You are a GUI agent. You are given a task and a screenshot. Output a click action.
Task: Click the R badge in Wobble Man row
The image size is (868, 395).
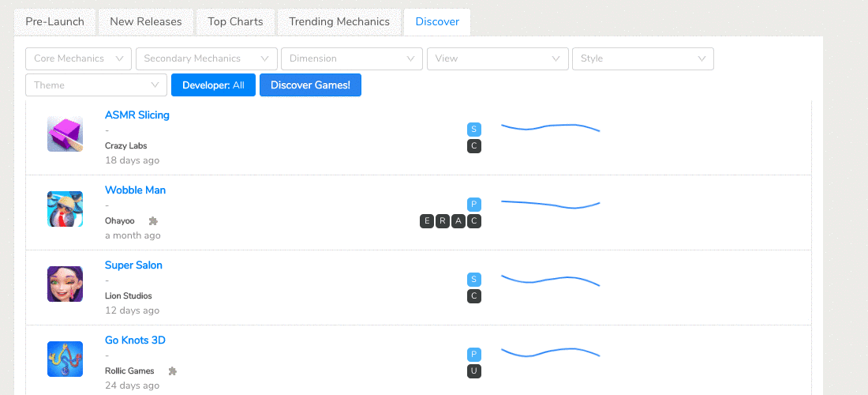coord(443,222)
